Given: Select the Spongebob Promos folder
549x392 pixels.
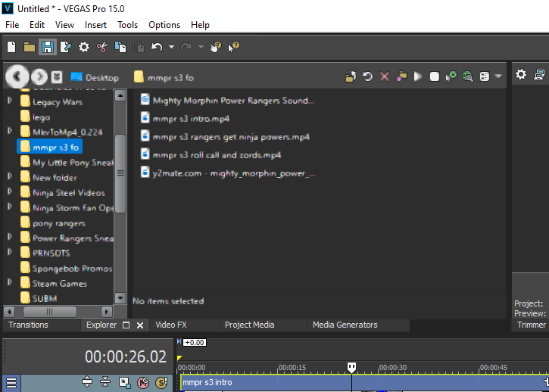Looking at the screenshot, I should pos(67,269).
